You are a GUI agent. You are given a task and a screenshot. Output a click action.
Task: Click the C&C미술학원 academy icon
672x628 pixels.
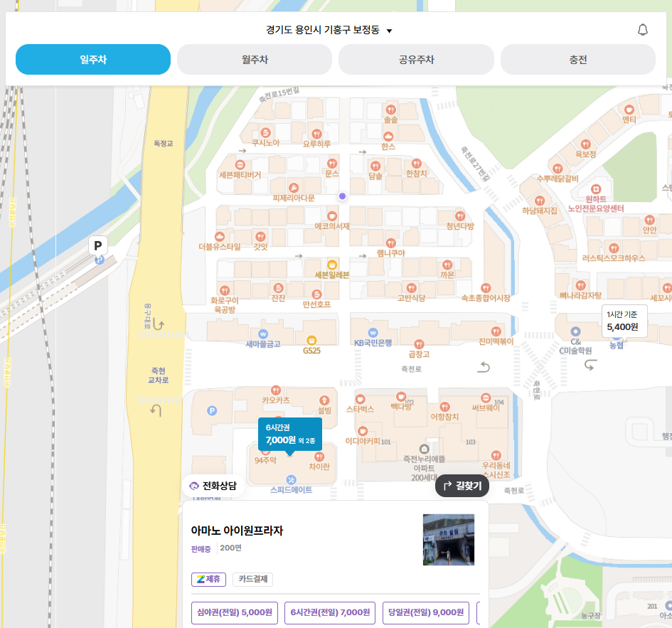pyautogui.click(x=575, y=331)
